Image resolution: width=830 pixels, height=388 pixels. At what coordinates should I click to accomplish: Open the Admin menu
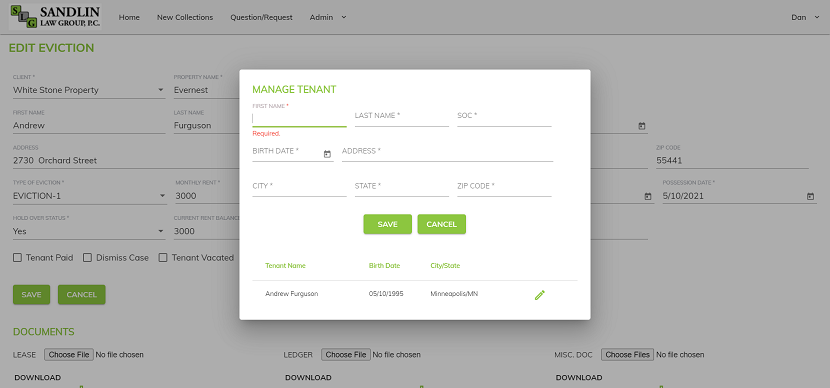coord(328,17)
